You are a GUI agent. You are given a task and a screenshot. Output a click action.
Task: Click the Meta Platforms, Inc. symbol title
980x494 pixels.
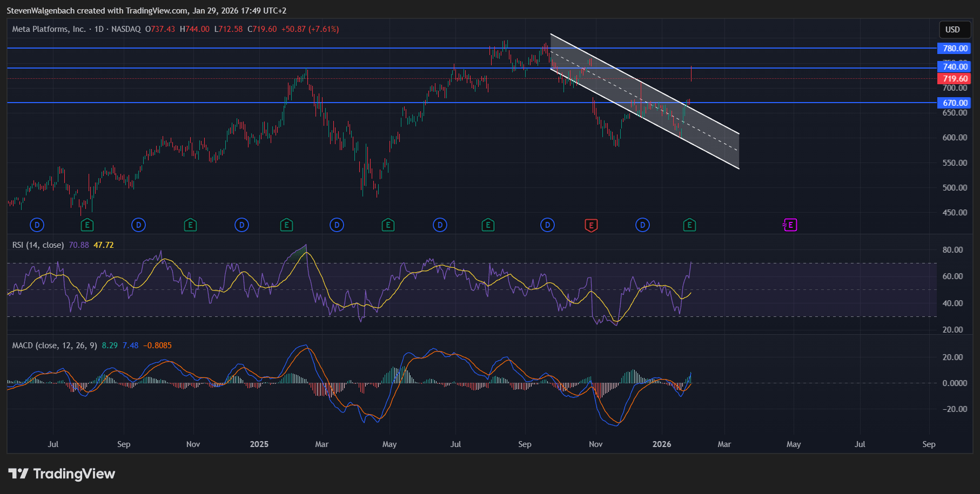pos(49,29)
